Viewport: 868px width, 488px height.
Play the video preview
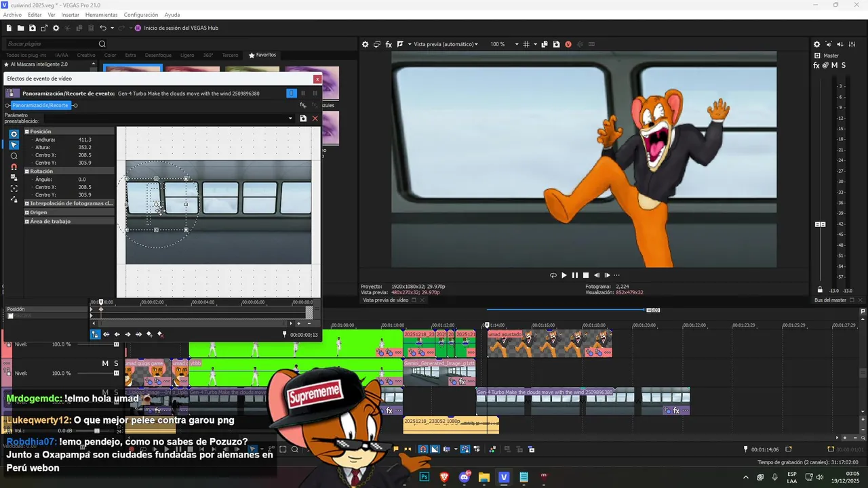[x=564, y=275]
